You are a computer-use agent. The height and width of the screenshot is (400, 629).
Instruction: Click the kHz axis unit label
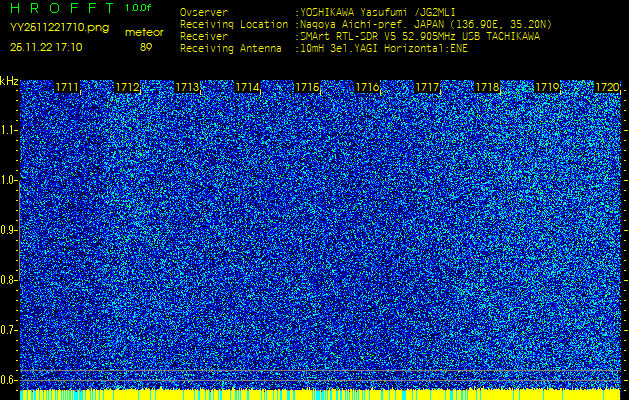click(x=9, y=81)
